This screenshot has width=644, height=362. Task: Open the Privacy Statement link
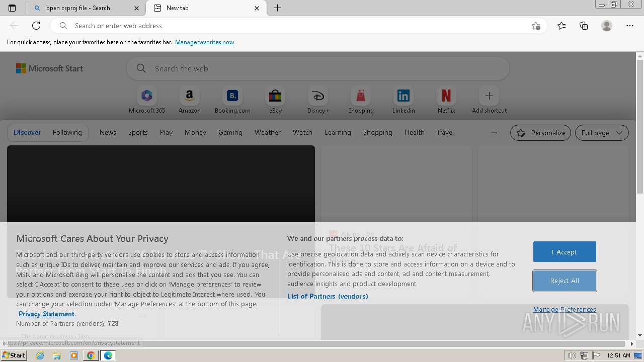(x=46, y=314)
